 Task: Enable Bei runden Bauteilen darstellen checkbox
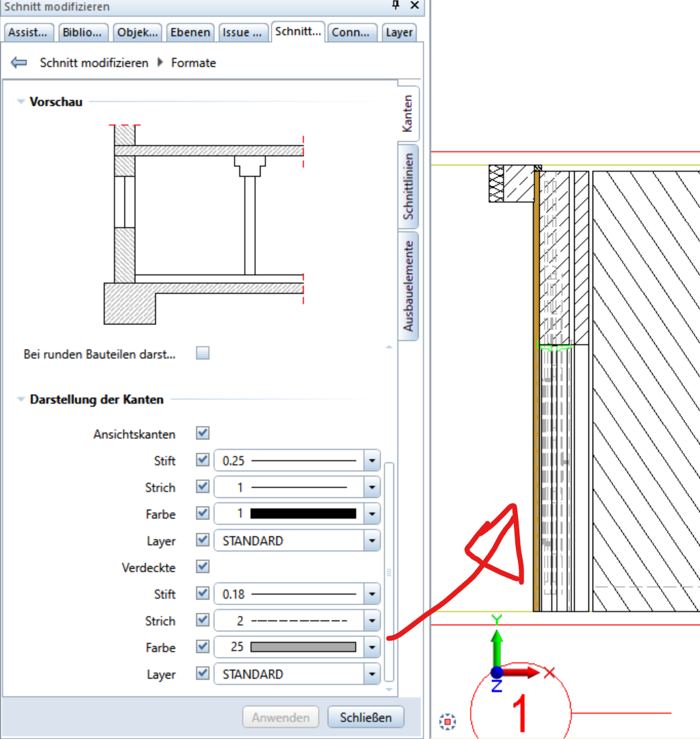click(203, 354)
